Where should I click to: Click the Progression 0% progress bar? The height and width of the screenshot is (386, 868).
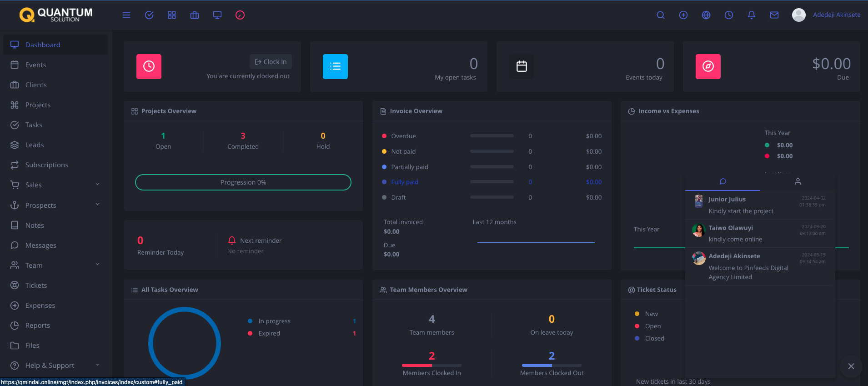pyautogui.click(x=243, y=182)
